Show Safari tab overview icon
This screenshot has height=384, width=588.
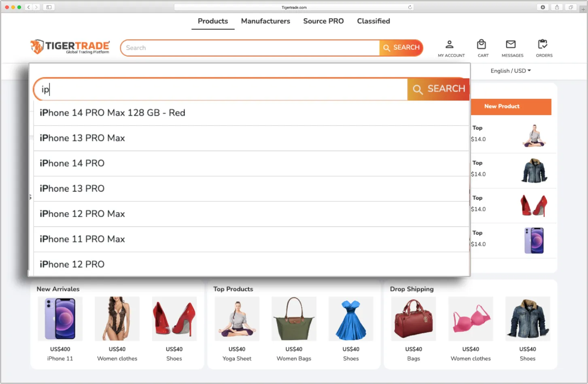[571, 7]
